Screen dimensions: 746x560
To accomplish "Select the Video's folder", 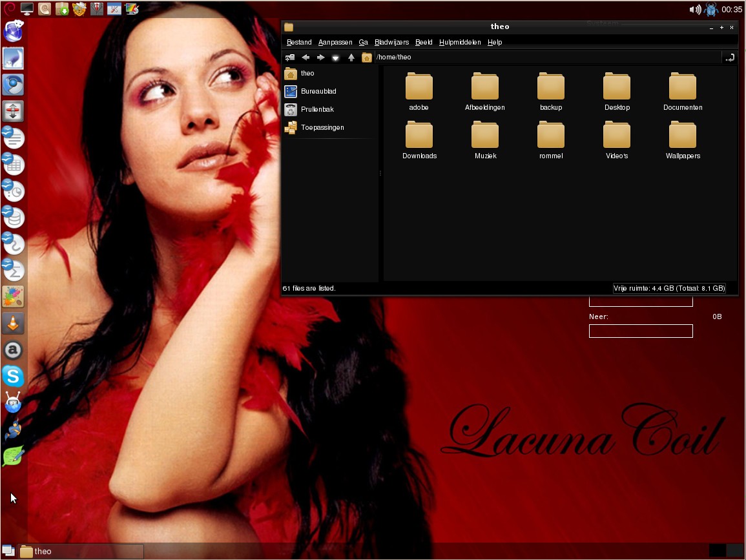I will pyautogui.click(x=617, y=140).
